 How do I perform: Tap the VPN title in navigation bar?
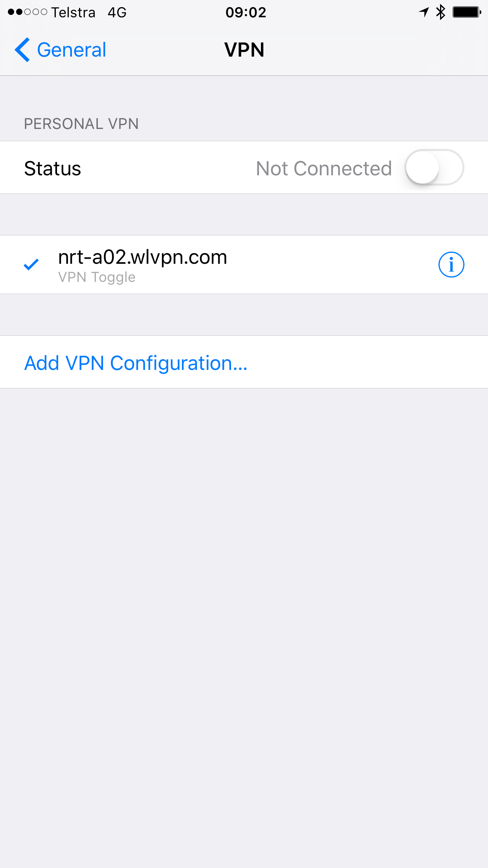[x=244, y=50]
